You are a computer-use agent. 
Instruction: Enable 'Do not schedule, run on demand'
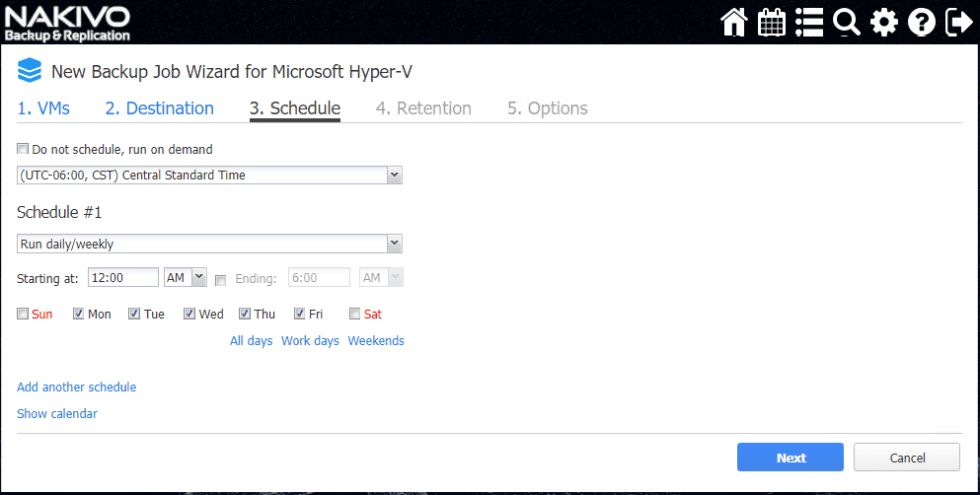pyautogui.click(x=23, y=150)
